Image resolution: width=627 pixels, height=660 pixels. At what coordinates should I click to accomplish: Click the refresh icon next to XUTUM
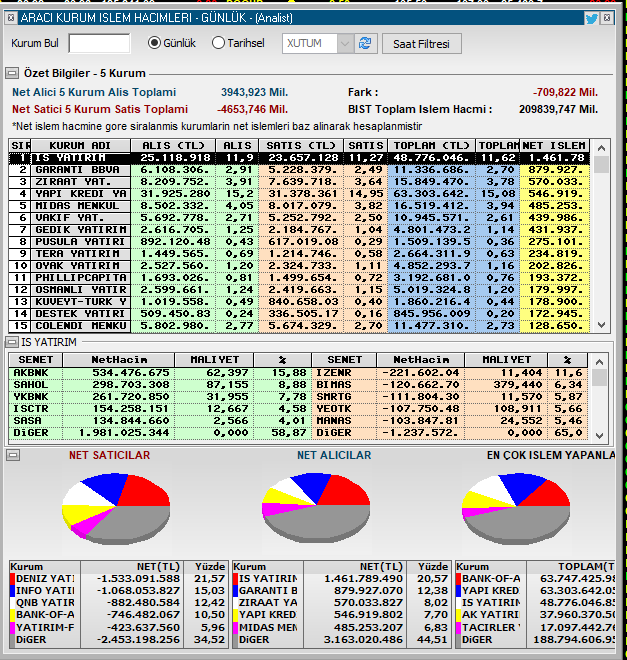click(365, 43)
